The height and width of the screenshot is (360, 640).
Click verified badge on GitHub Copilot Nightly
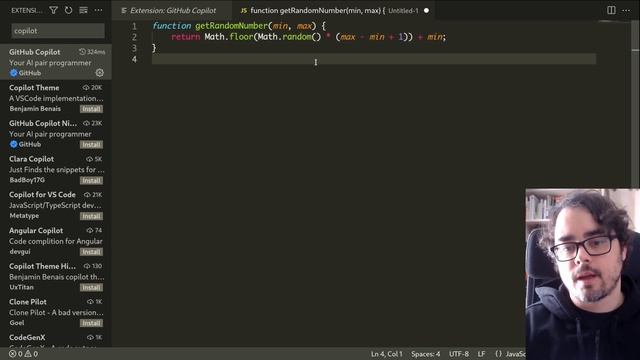[x=13, y=144]
